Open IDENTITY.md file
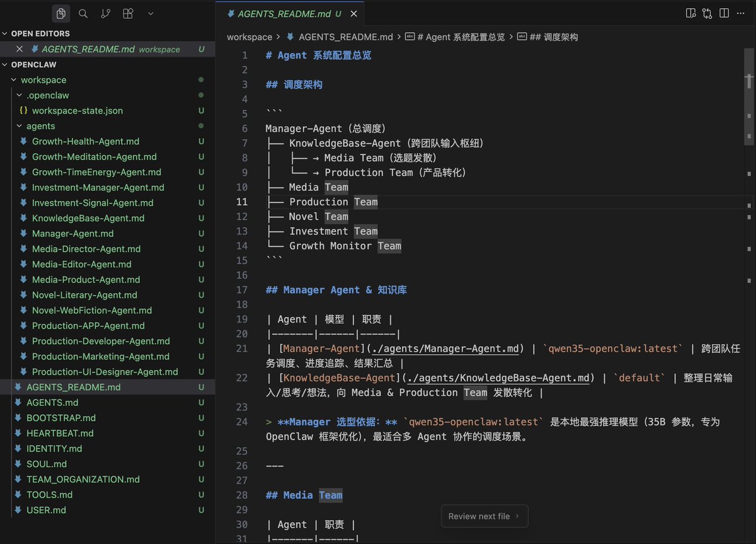 54,448
